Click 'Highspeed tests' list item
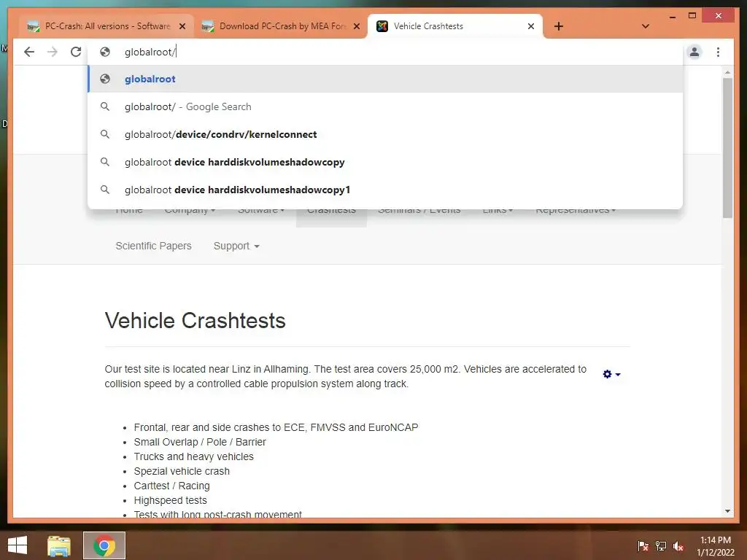 point(170,500)
